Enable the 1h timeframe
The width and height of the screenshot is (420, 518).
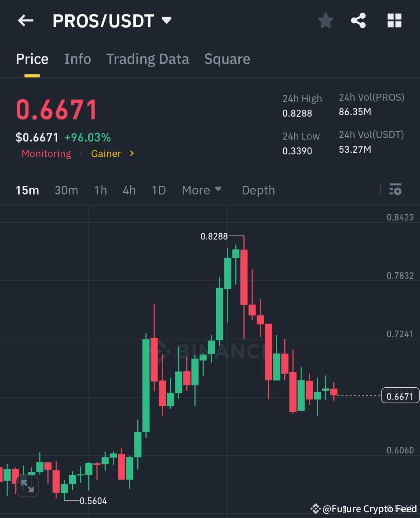pyautogui.click(x=100, y=190)
